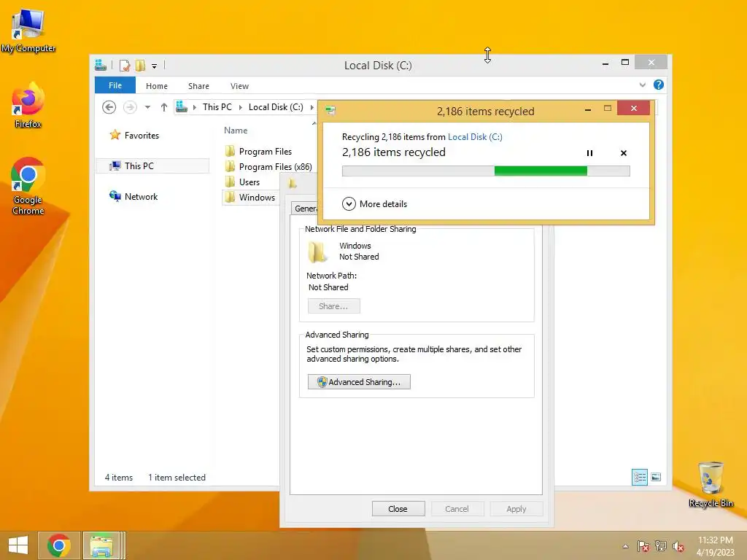Click Apply in the Properties dialog
The height and width of the screenshot is (560, 747).
click(x=516, y=509)
